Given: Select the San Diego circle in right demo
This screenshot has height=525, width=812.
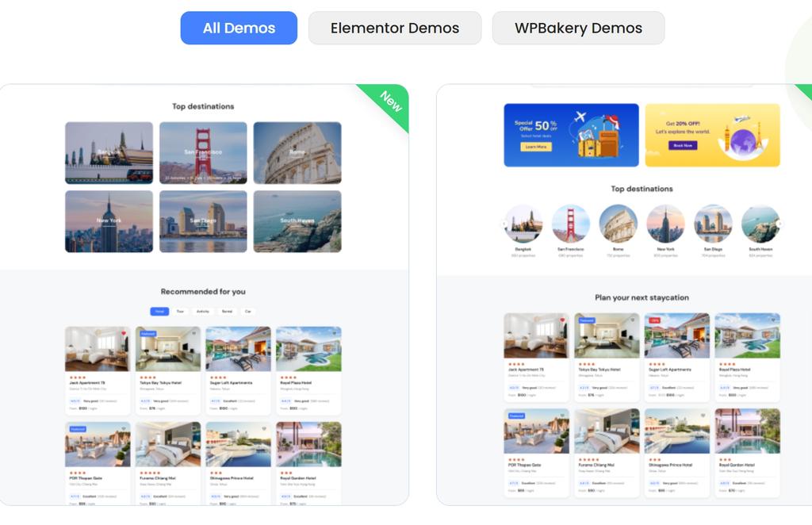Looking at the screenshot, I should point(713,224).
